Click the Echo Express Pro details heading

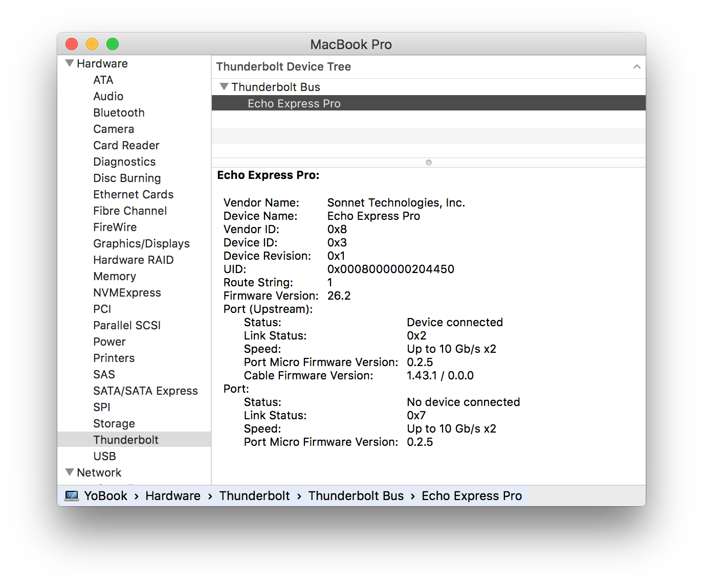click(x=268, y=175)
